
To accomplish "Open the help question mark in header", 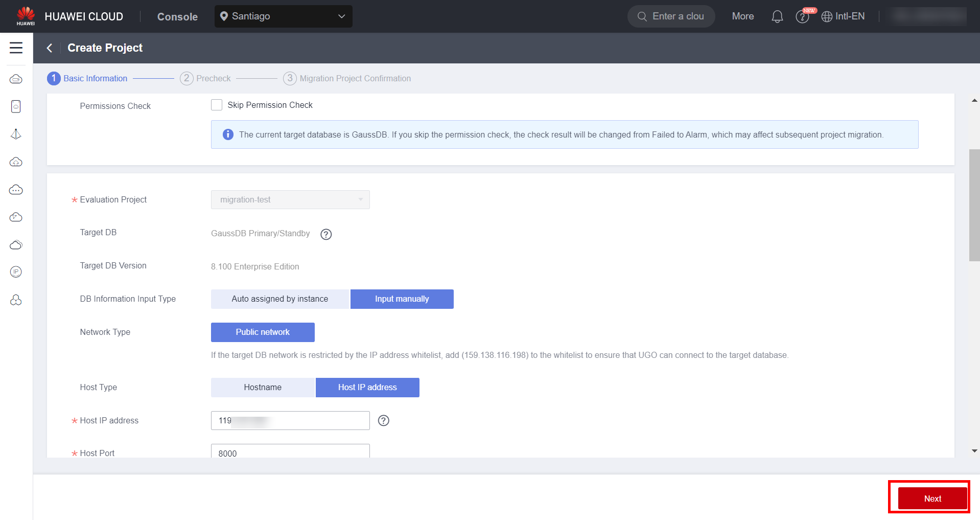I will [x=802, y=17].
